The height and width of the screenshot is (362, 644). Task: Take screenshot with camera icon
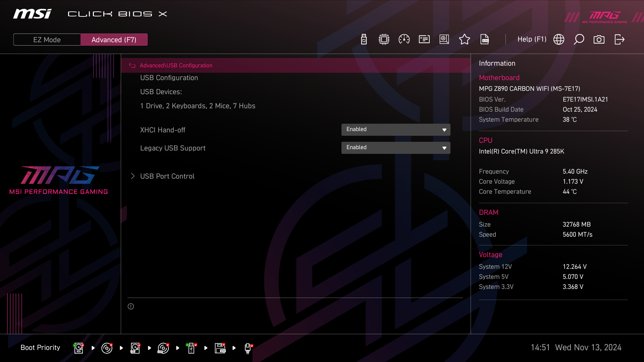[x=599, y=40]
